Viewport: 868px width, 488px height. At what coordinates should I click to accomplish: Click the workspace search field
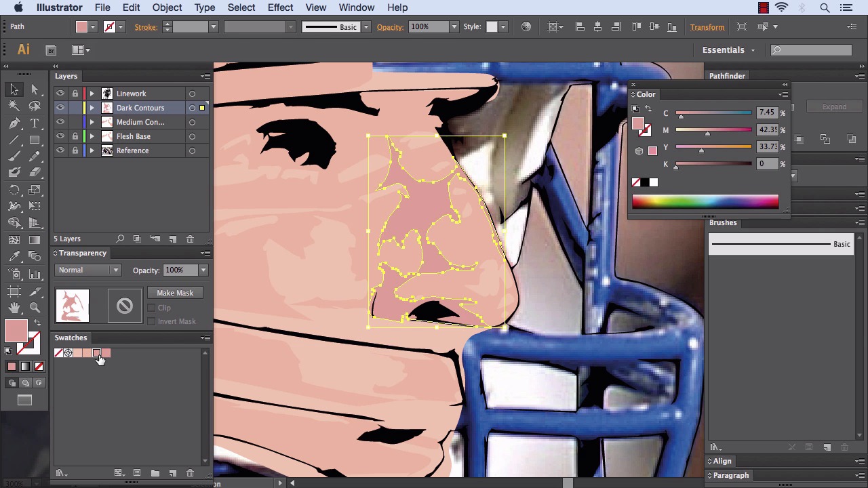click(812, 50)
